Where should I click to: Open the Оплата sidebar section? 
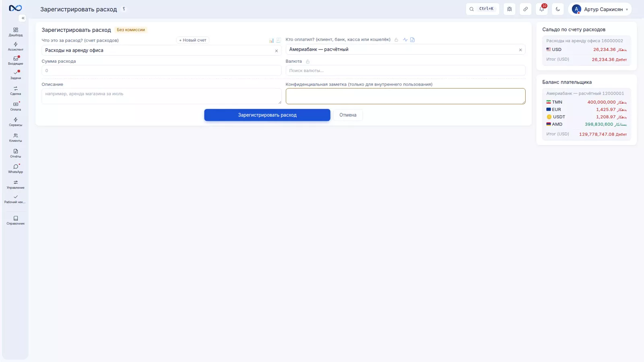[15, 107]
